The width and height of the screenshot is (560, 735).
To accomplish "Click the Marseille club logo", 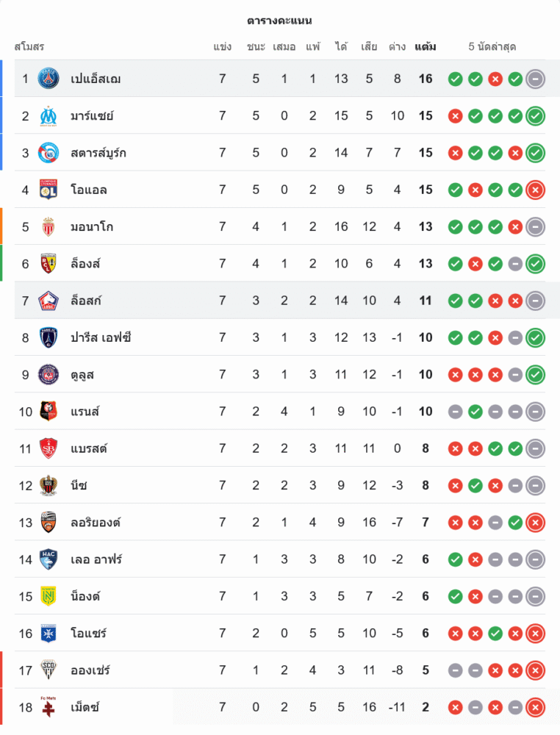I will click(49, 116).
